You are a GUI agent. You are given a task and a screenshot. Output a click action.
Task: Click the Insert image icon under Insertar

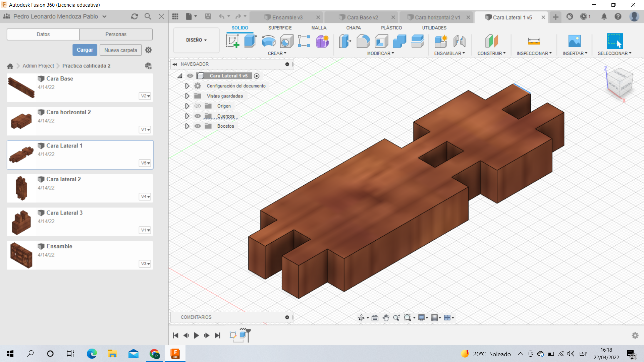coord(574,41)
